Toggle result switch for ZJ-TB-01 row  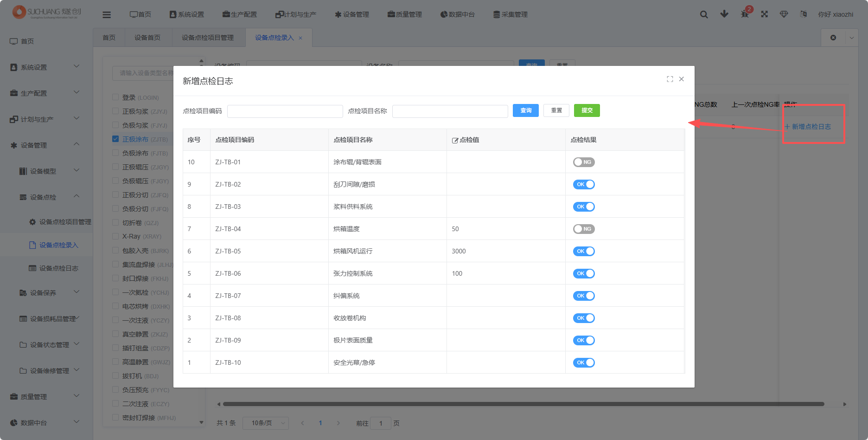coord(584,162)
